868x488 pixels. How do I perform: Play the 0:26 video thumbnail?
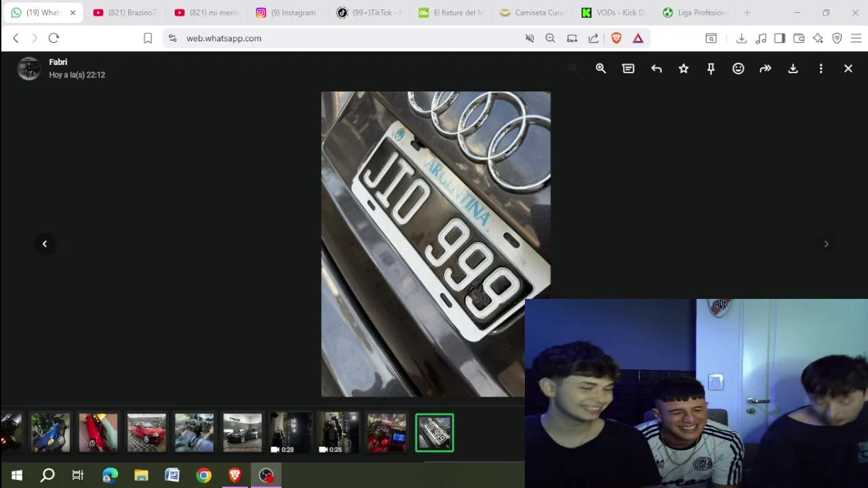[x=339, y=432]
